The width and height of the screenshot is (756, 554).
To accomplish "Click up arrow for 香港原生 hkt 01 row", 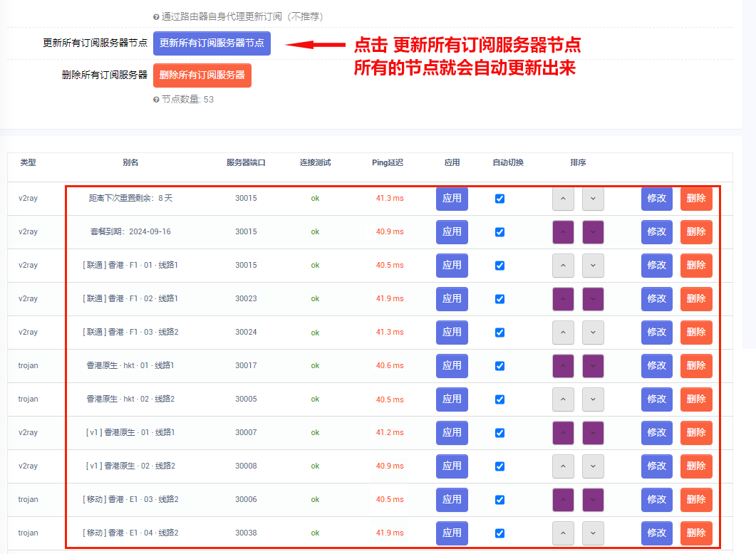I will pyautogui.click(x=563, y=366).
